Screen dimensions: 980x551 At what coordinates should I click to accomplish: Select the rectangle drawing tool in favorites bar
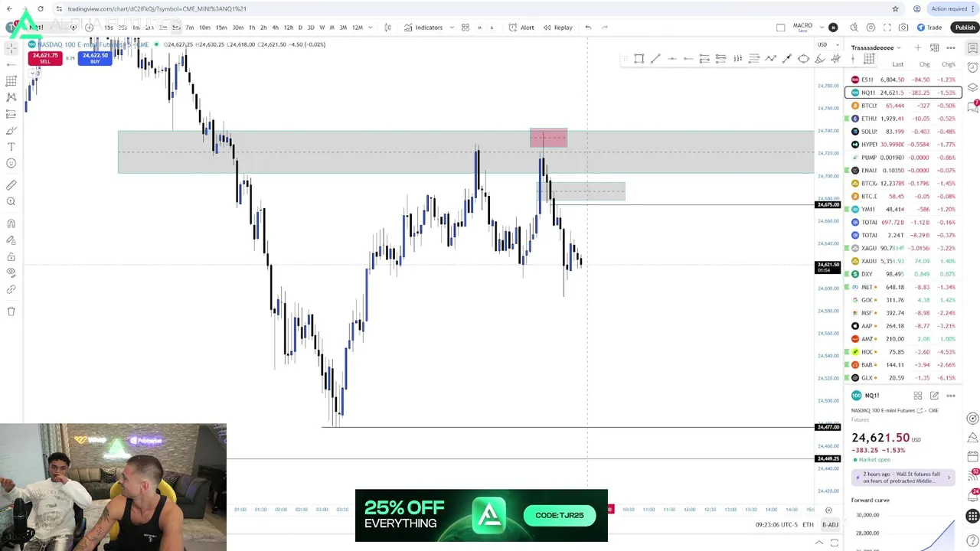tap(639, 59)
